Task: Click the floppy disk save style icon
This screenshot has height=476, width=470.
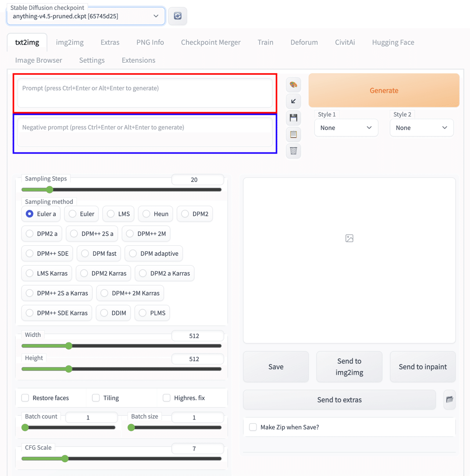Action: tap(293, 118)
